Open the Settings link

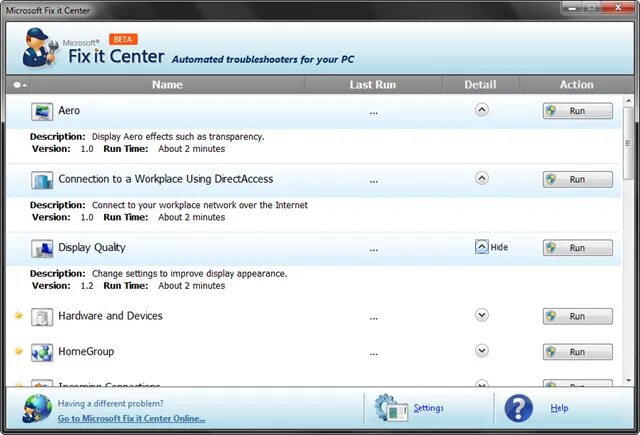click(x=429, y=408)
